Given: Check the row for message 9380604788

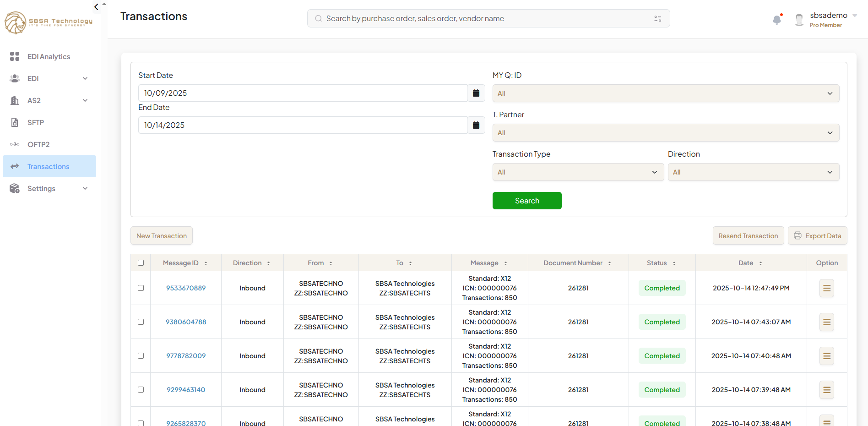Looking at the screenshot, I should pyautogui.click(x=141, y=322).
